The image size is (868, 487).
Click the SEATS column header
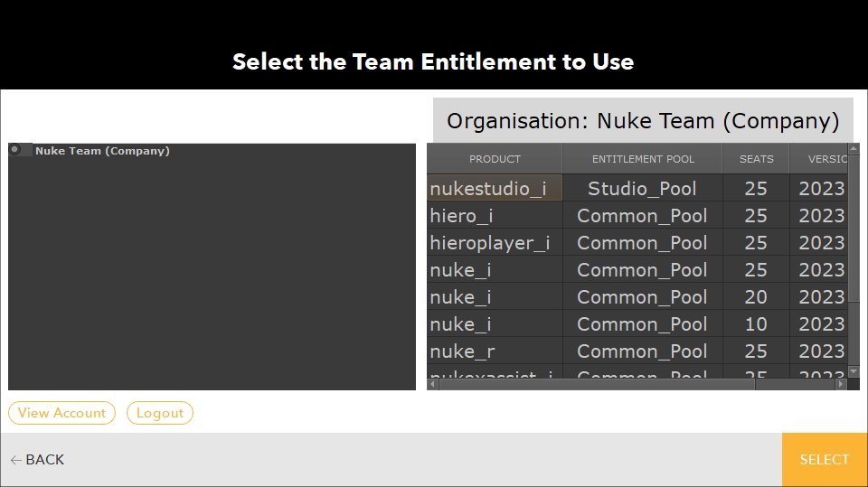point(756,159)
